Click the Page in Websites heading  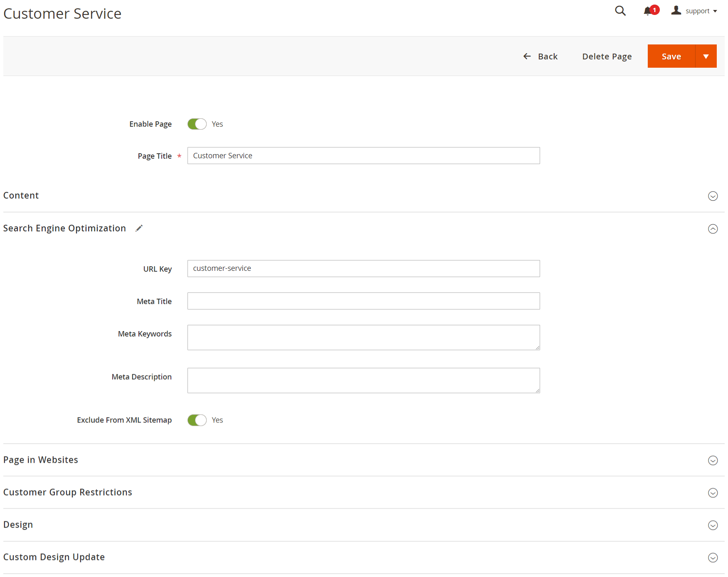[41, 460]
